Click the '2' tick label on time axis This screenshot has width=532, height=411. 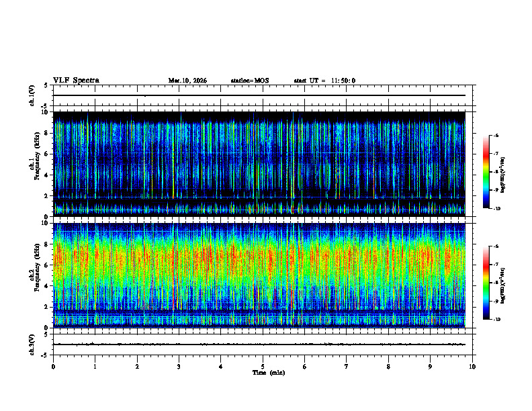pyautogui.click(x=137, y=367)
